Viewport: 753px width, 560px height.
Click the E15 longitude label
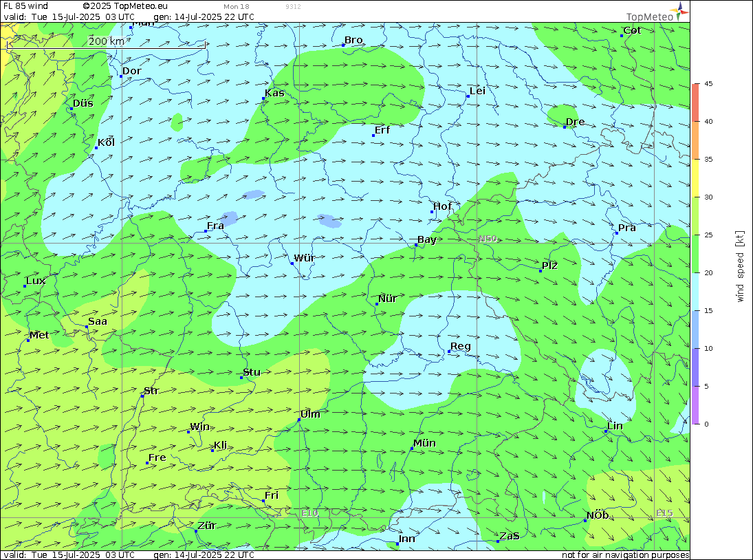coord(665,513)
